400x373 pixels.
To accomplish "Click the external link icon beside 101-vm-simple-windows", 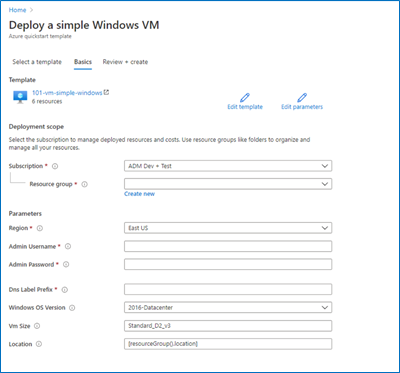I will click(x=107, y=93).
